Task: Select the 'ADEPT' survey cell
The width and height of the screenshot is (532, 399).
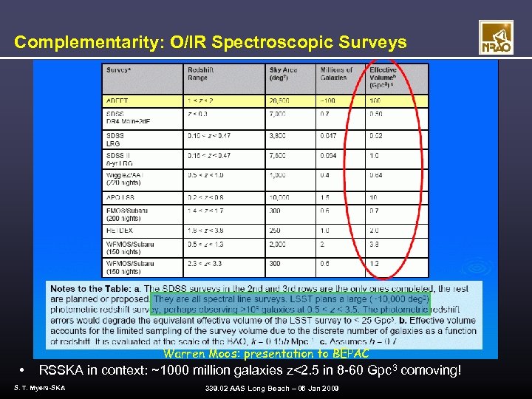Action: tap(143, 101)
